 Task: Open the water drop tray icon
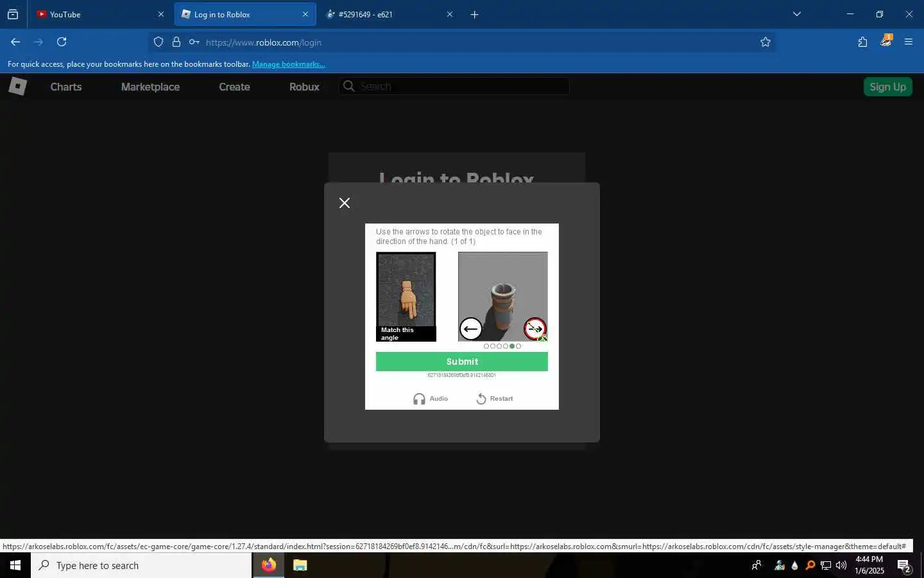(x=794, y=565)
